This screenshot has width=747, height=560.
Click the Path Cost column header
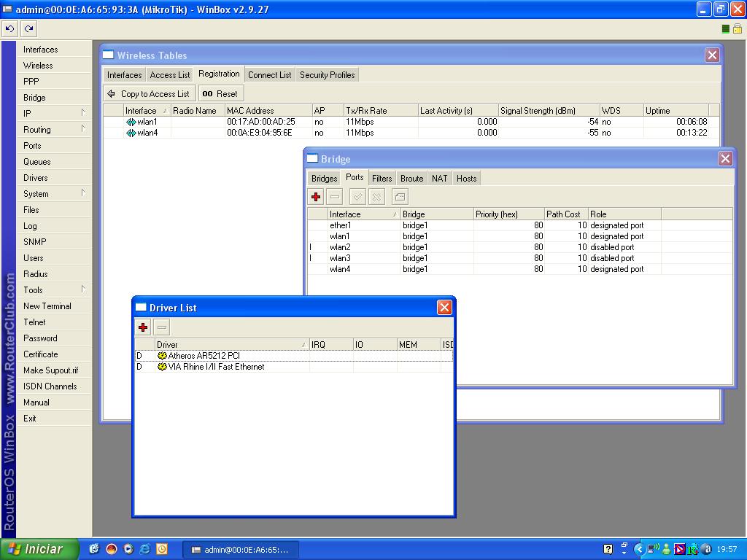click(566, 214)
